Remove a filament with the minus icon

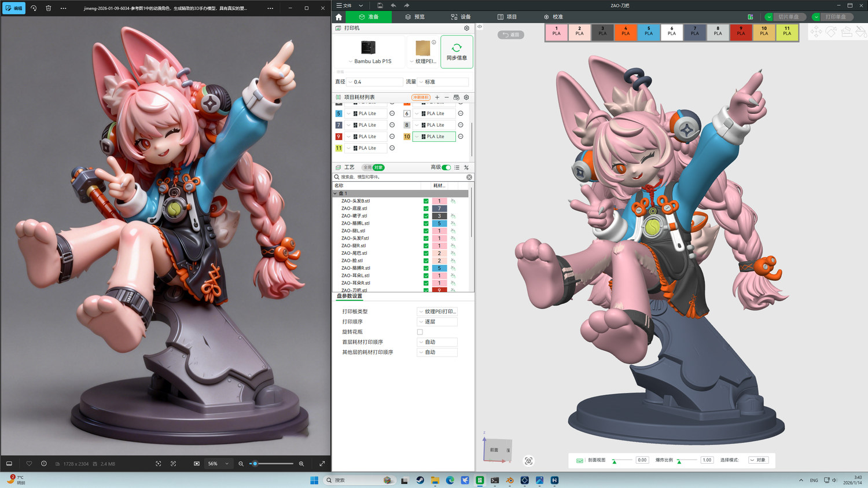[446, 97]
